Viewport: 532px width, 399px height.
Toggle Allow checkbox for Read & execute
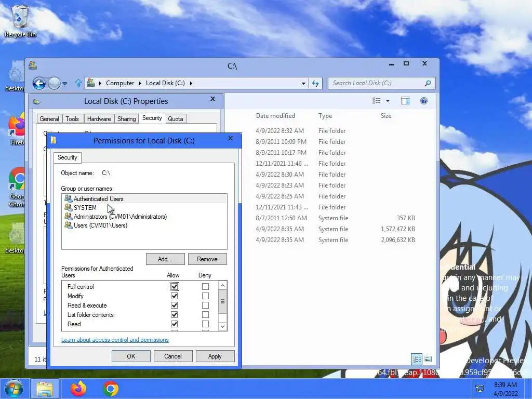pos(175,305)
